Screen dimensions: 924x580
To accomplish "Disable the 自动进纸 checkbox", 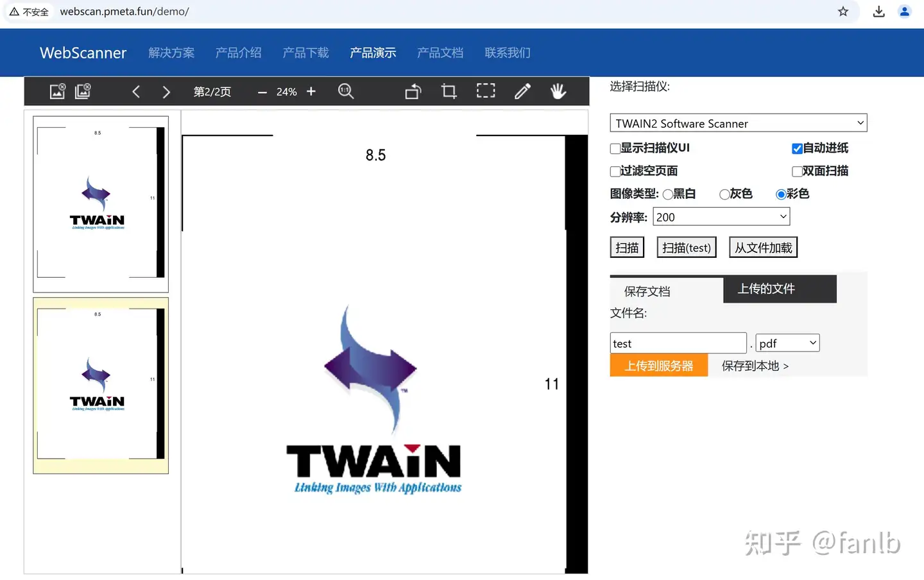I will [x=796, y=148].
